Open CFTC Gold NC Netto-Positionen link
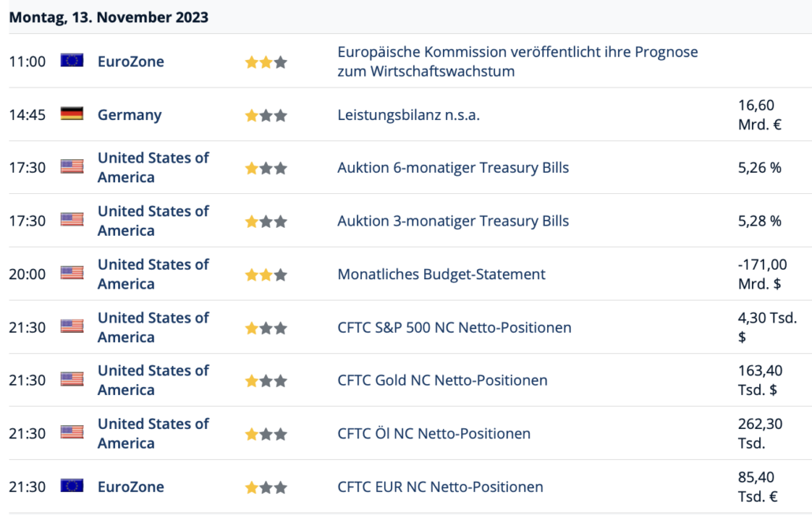812x515 pixels. [x=442, y=380]
